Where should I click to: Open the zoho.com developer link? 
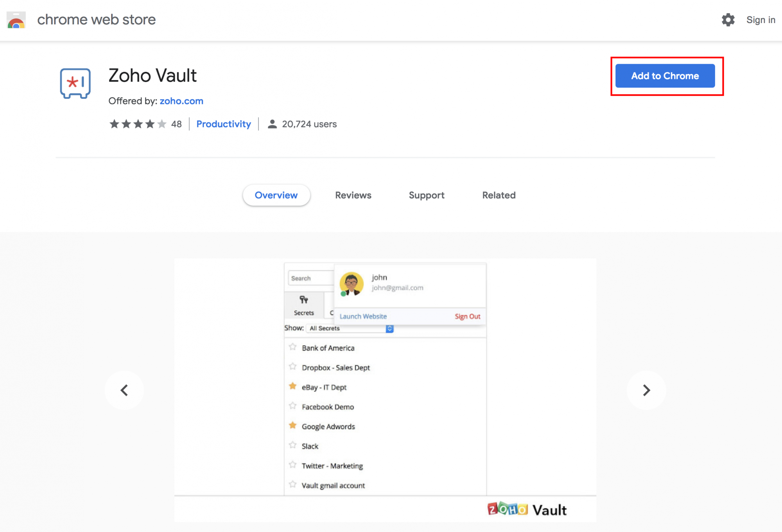click(x=181, y=101)
